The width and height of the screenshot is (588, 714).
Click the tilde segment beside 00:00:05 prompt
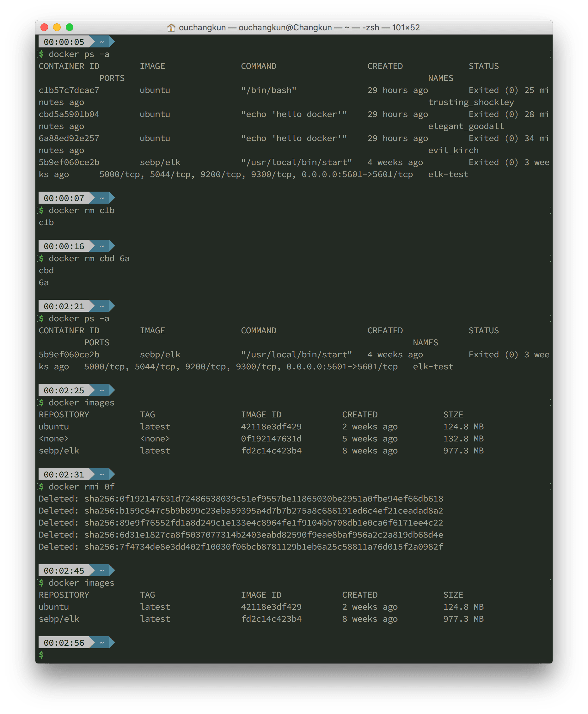102,42
